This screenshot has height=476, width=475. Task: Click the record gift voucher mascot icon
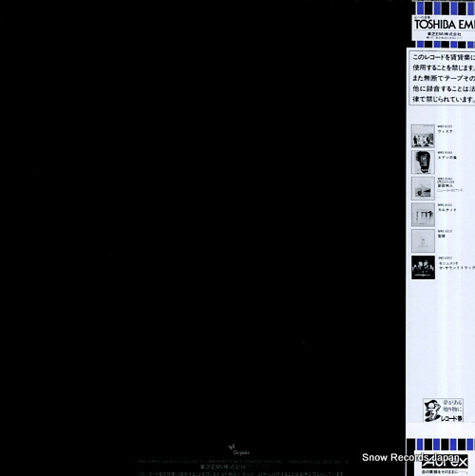coord(432,410)
